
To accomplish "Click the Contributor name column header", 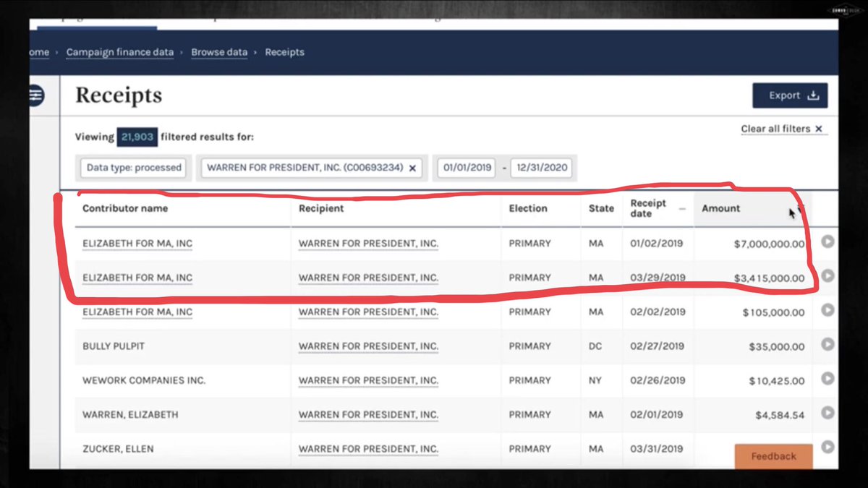I will pos(125,208).
